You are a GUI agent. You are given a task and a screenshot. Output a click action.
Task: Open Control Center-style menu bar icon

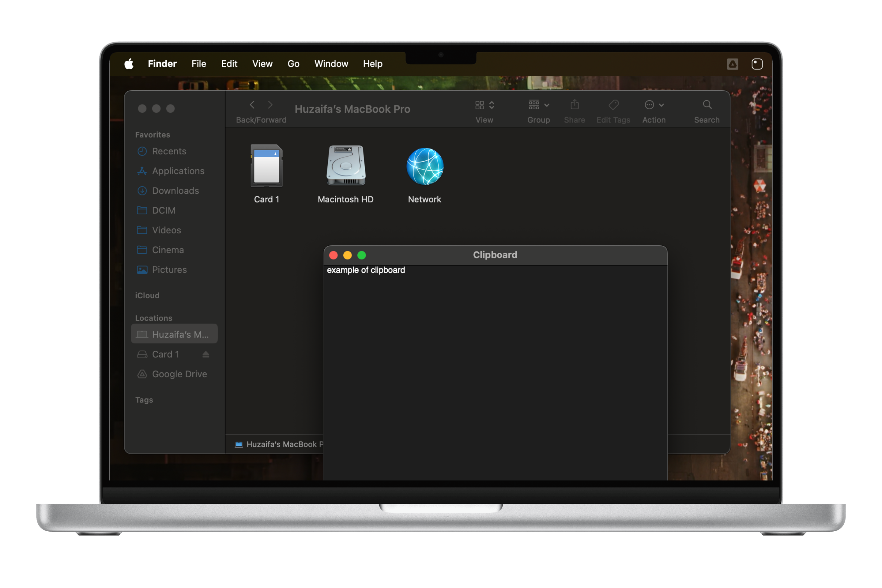[757, 64]
